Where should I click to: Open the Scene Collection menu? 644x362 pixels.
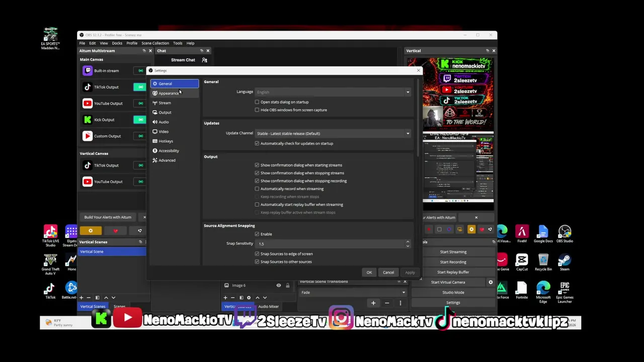(x=155, y=43)
